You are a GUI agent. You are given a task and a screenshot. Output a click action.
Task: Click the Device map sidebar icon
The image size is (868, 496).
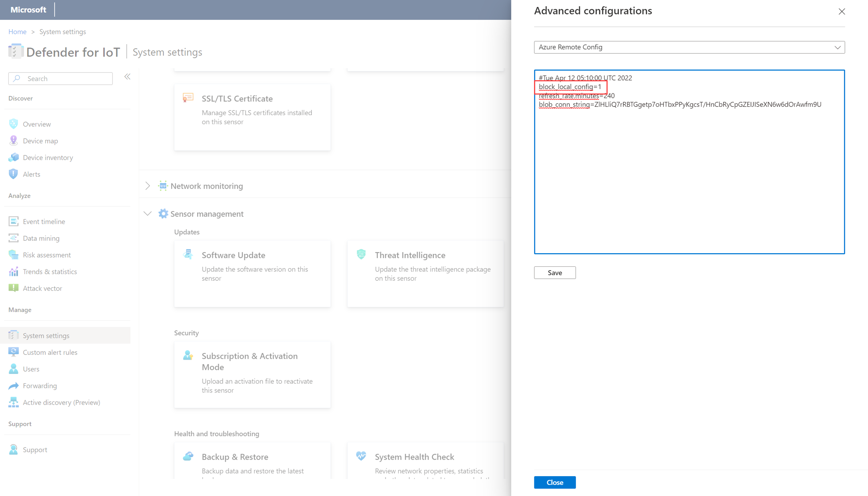coord(13,141)
